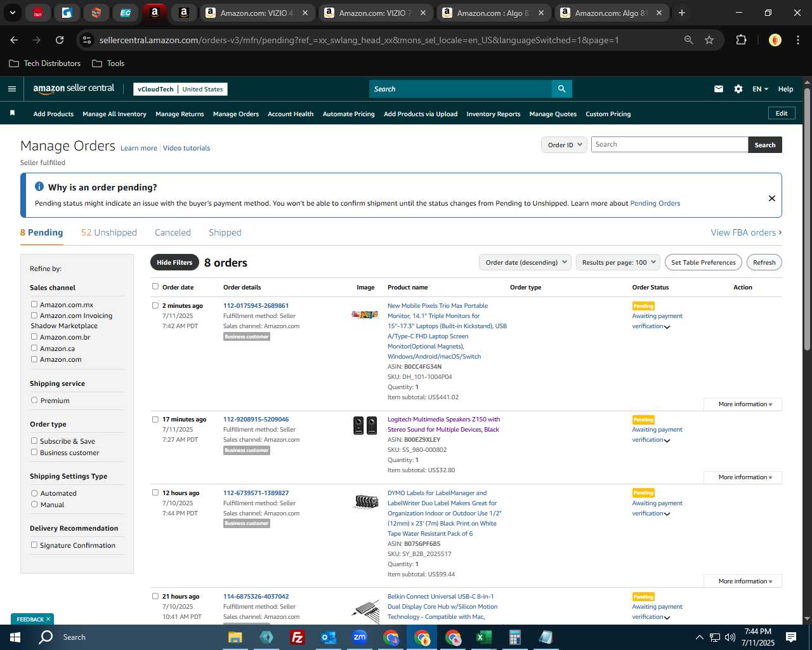Image resolution: width=812 pixels, height=650 pixels.
Task: Check the Amazon.com.br filter
Action: click(x=34, y=337)
